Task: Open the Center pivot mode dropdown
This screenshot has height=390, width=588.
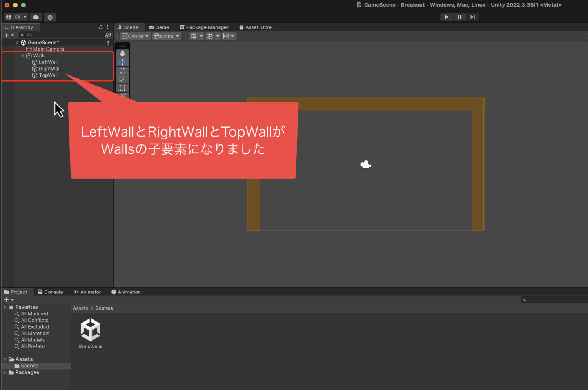Action: click(x=135, y=36)
